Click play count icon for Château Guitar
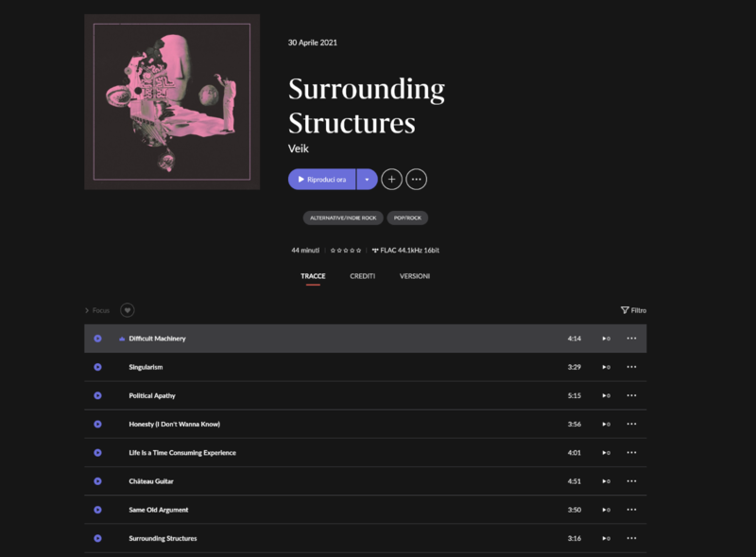 (x=606, y=481)
